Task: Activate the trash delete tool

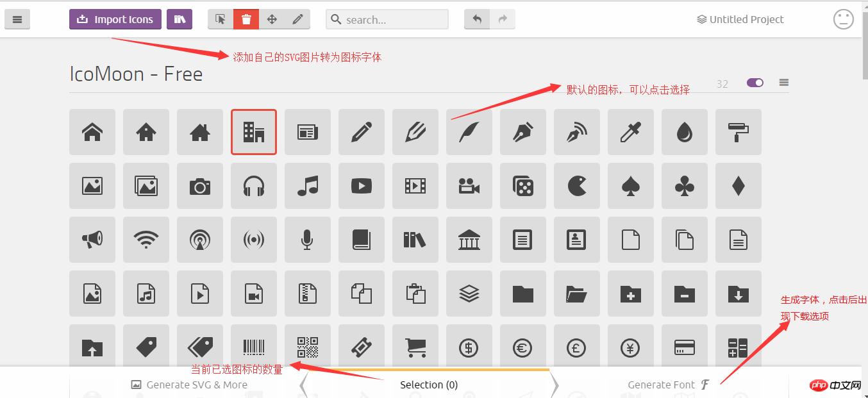Action: coord(246,19)
